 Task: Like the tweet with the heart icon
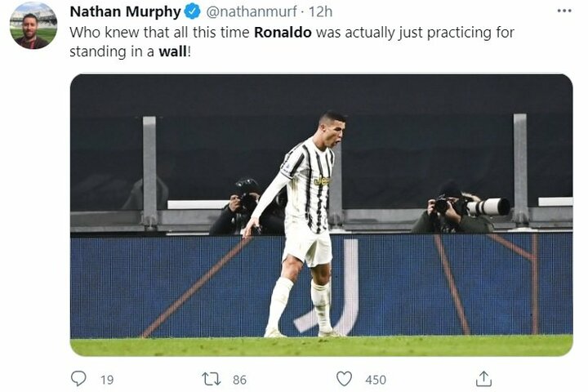pyautogui.click(x=345, y=379)
